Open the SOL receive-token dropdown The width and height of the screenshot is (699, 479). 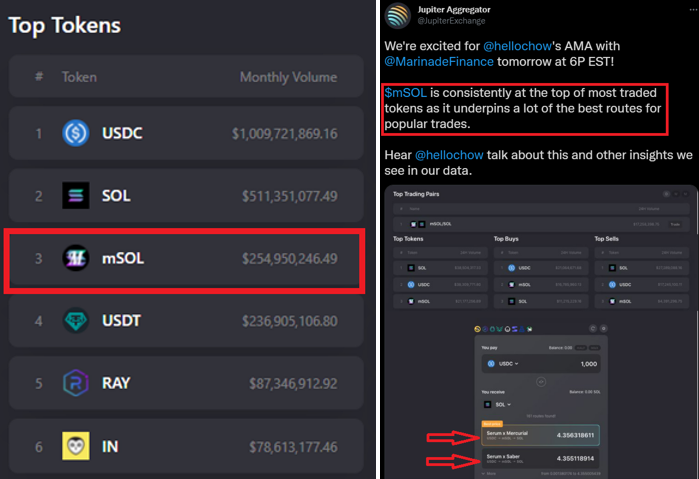(x=498, y=405)
